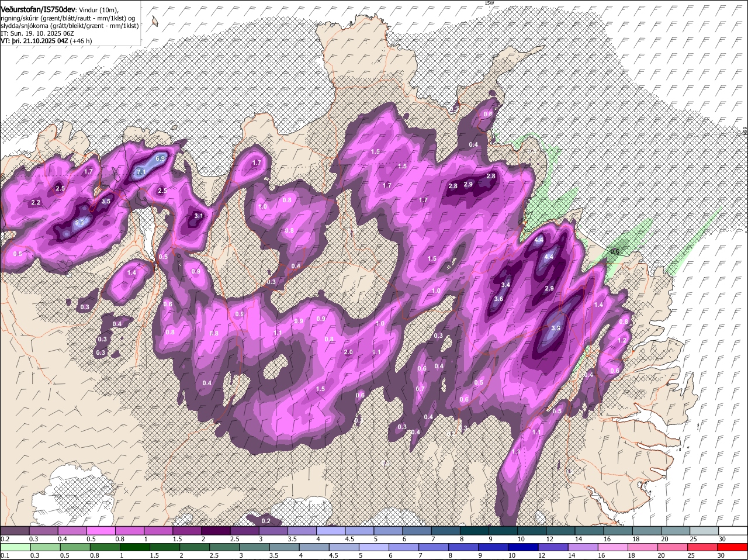
Task: Click the 5.2 precipitation value on the map
Action: (x=81, y=223)
